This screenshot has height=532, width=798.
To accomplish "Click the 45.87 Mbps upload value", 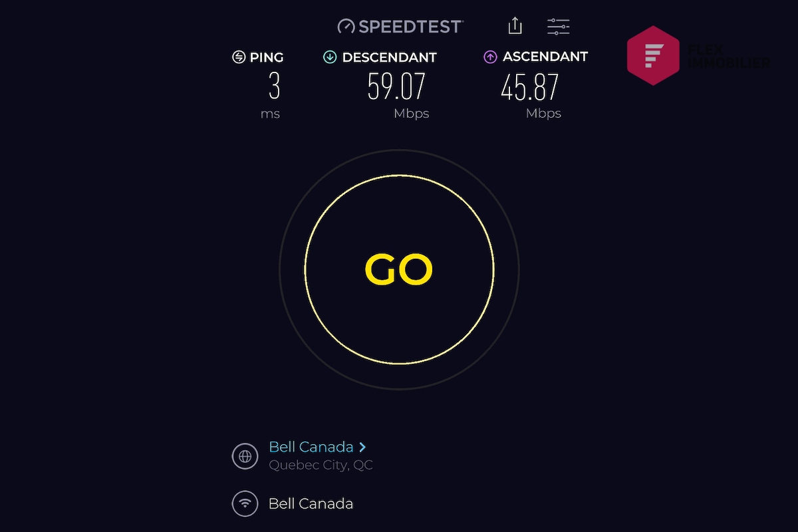I will click(x=529, y=86).
